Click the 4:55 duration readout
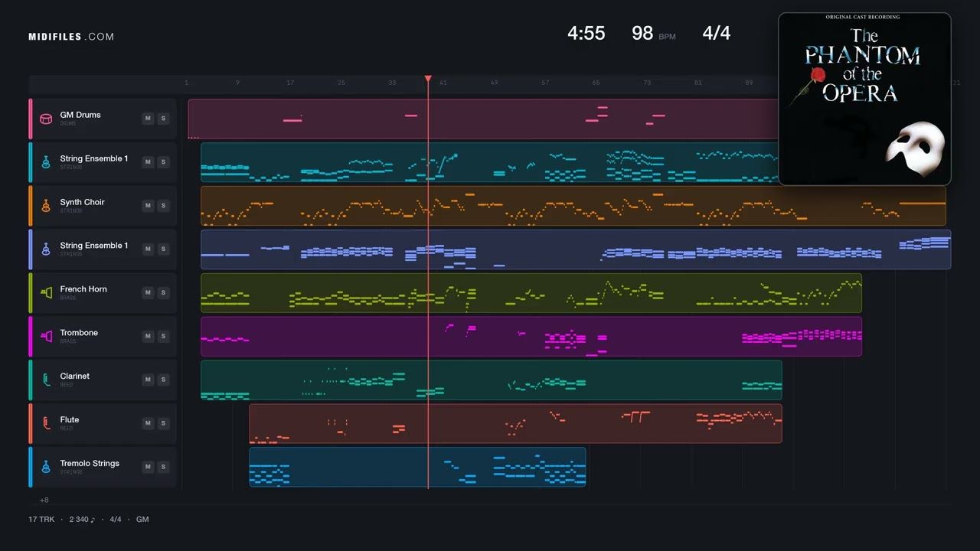Image resolution: width=980 pixels, height=551 pixels. (x=586, y=33)
